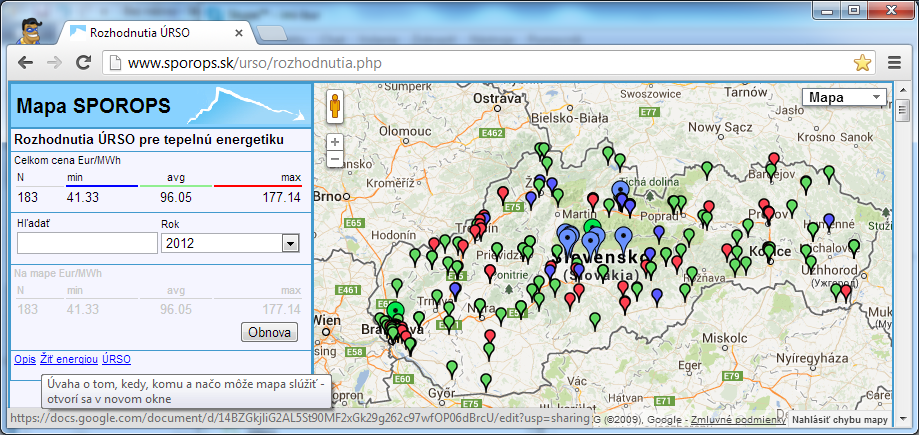The width and height of the screenshot is (919, 435).
Task: Click the Ostrava city label on the map
Action: [x=498, y=98]
